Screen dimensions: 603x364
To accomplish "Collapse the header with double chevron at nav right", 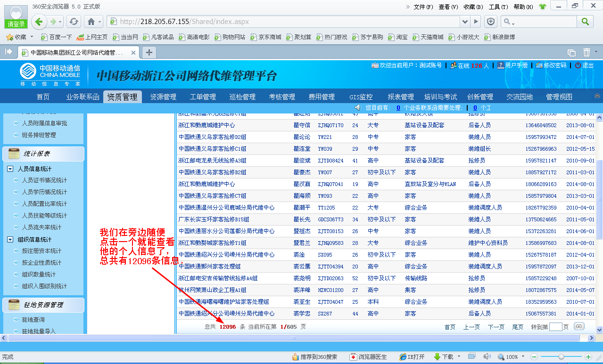I will pyautogui.click(x=597, y=96).
